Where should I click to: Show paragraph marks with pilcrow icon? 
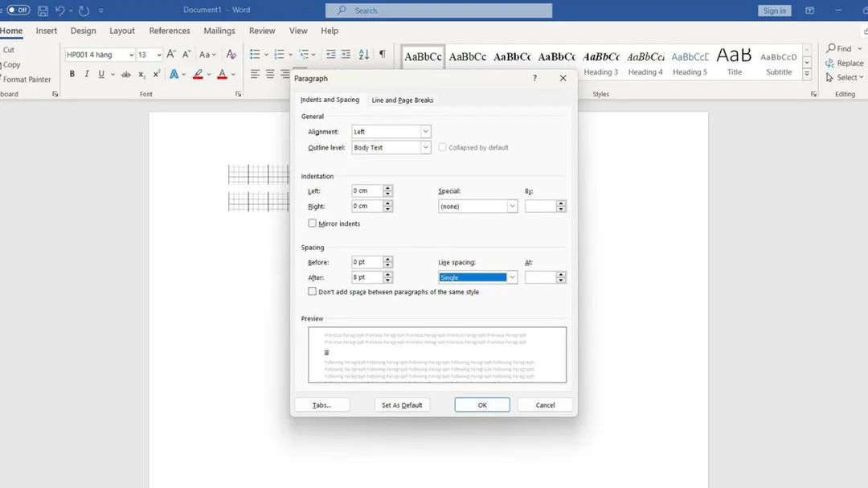tap(382, 54)
